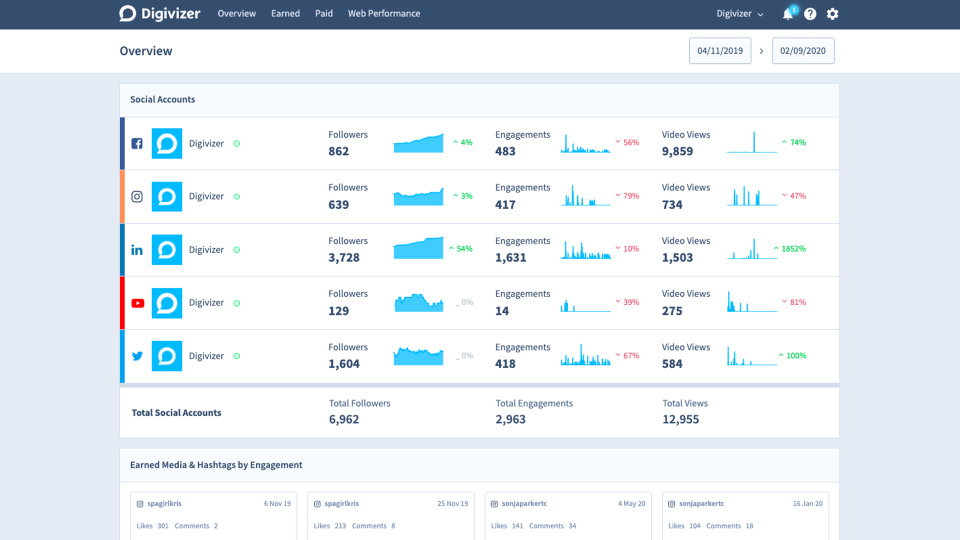Image resolution: width=960 pixels, height=540 pixels.
Task: Open Instagram followers sparkline chart
Action: point(418,196)
